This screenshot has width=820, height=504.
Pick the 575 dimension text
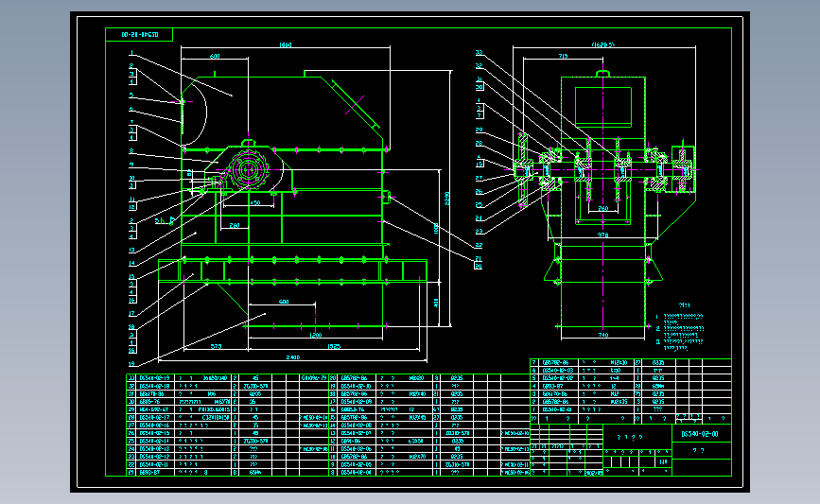(216, 346)
